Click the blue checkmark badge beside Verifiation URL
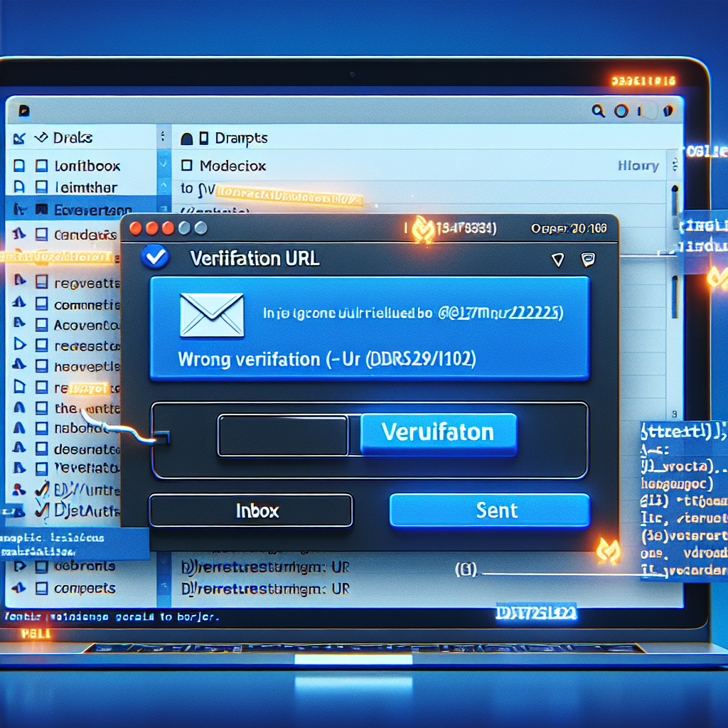 (154, 257)
